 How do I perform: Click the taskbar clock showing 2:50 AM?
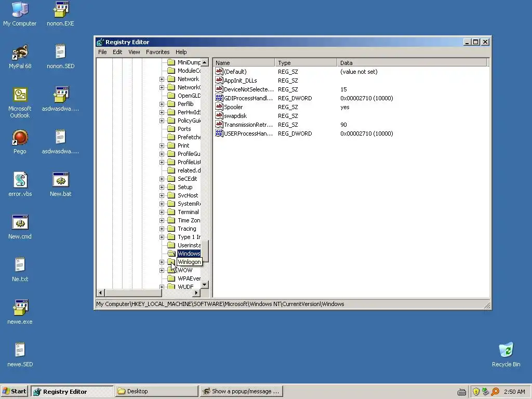pos(514,392)
